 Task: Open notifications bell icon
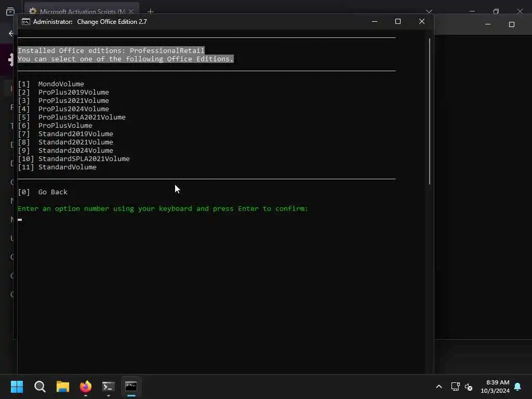pyautogui.click(x=517, y=387)
